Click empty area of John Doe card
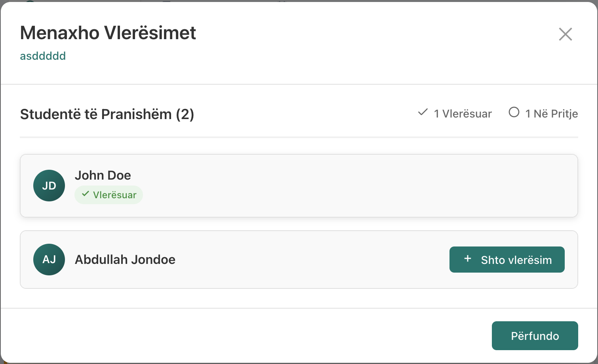 tap(337, 186)
